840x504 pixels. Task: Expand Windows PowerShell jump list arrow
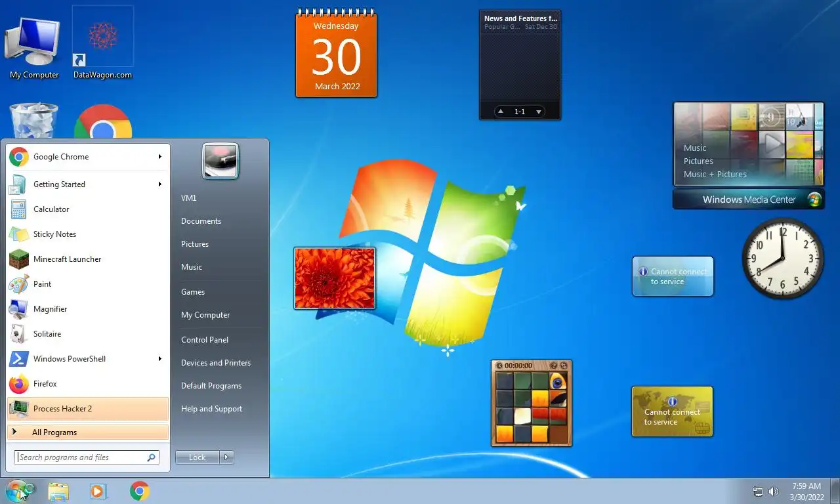[159, 359]
